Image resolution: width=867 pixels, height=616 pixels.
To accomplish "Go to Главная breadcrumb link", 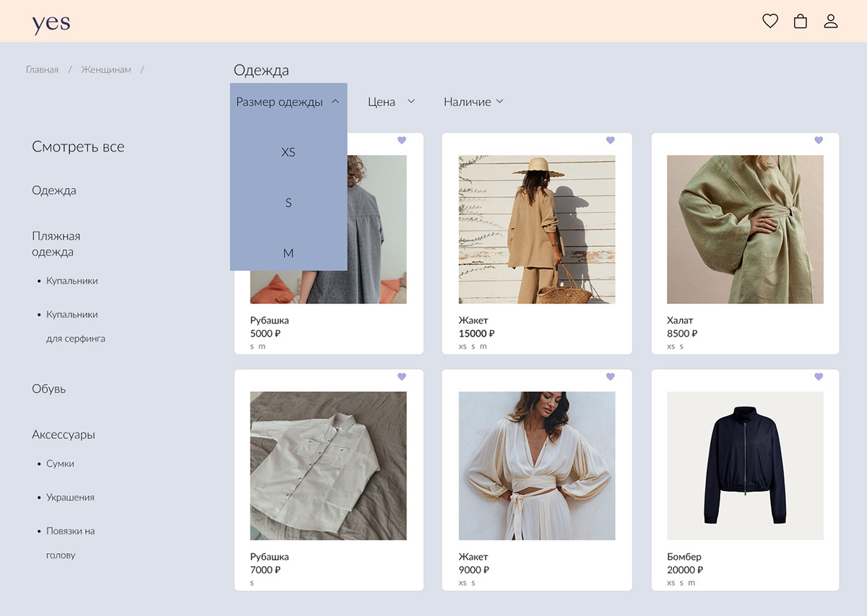I will tap(42, 70).
